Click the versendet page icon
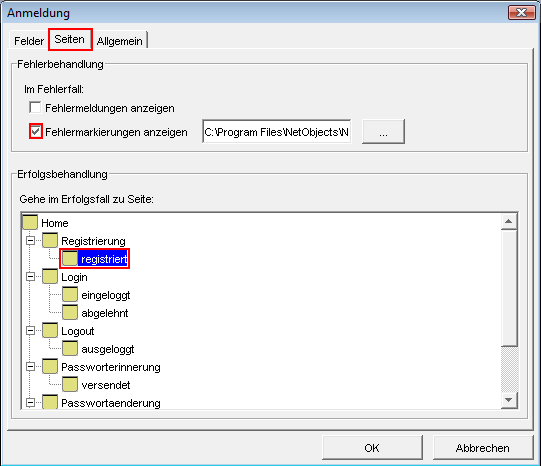The image size is (541, 466). (70, 384)
